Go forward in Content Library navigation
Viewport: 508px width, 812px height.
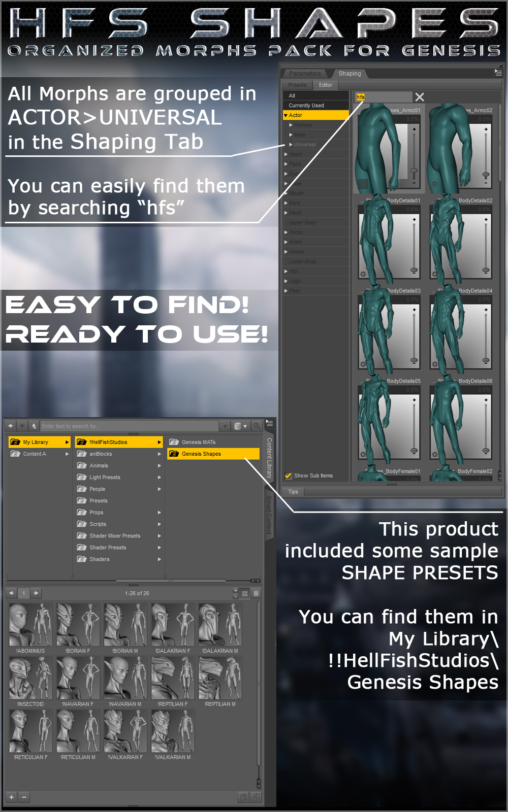[22, 426]
